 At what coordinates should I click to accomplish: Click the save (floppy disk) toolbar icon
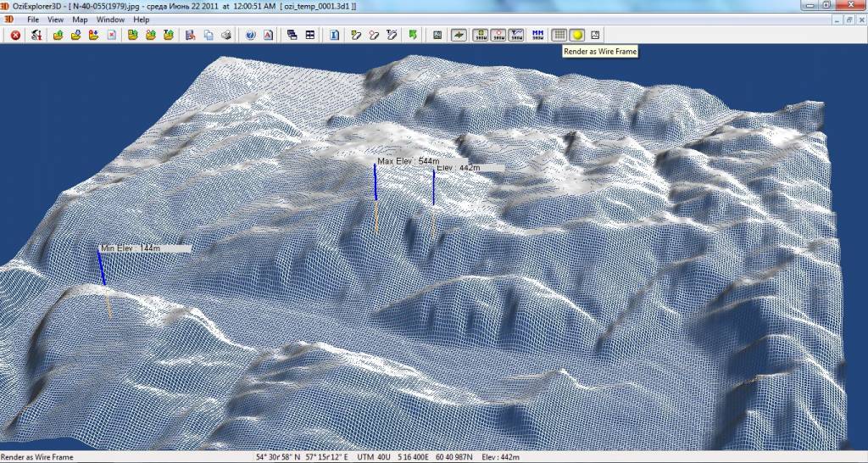click(x=188, y=35)
